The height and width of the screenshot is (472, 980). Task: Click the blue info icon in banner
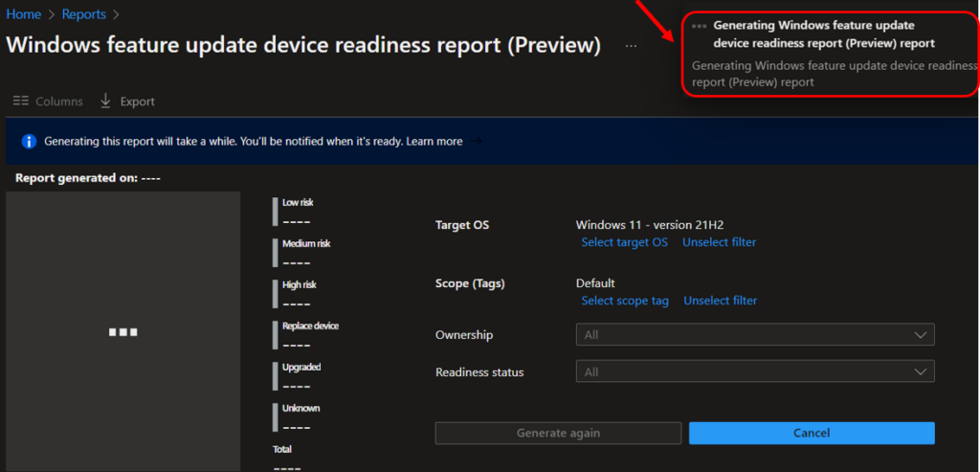pyautogui.click(x=29, y=142)
